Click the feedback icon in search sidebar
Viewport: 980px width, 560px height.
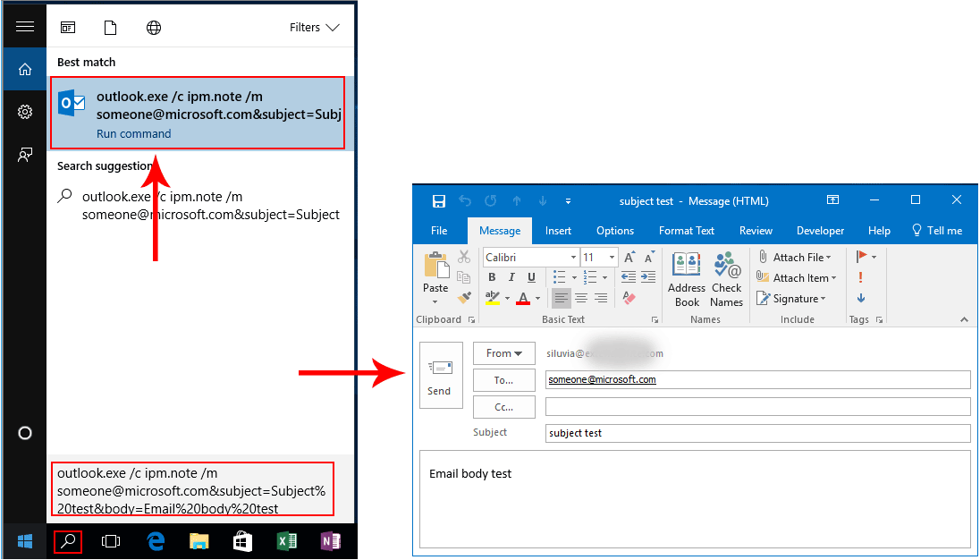click(x=25, y=155)
